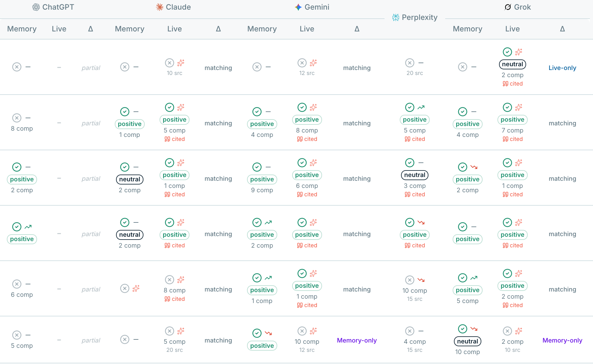Click the delta column header under Gemini
The height and width of the screenshot is (364, 593).
click(357, 29)
